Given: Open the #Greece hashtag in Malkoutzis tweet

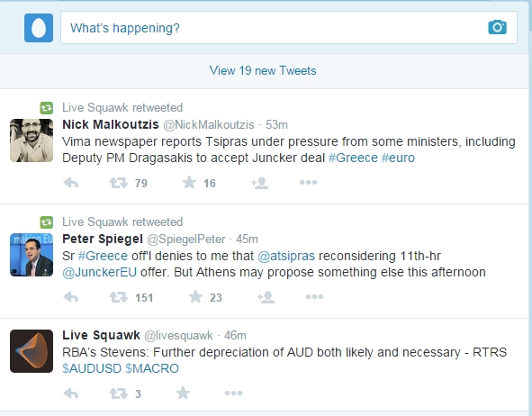Looking at the screenshot, I should [x=353, y=158].
